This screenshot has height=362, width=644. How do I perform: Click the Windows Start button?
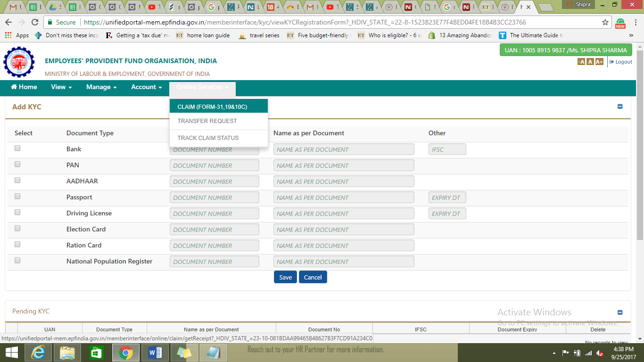11,352
